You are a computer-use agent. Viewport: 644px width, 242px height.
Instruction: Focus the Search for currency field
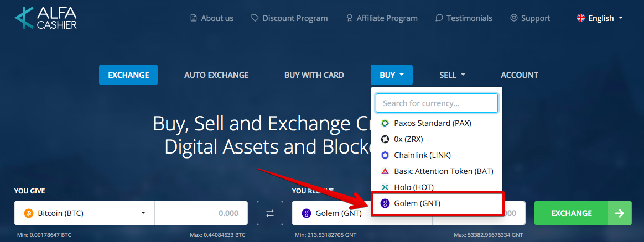(x=437, y=103)
